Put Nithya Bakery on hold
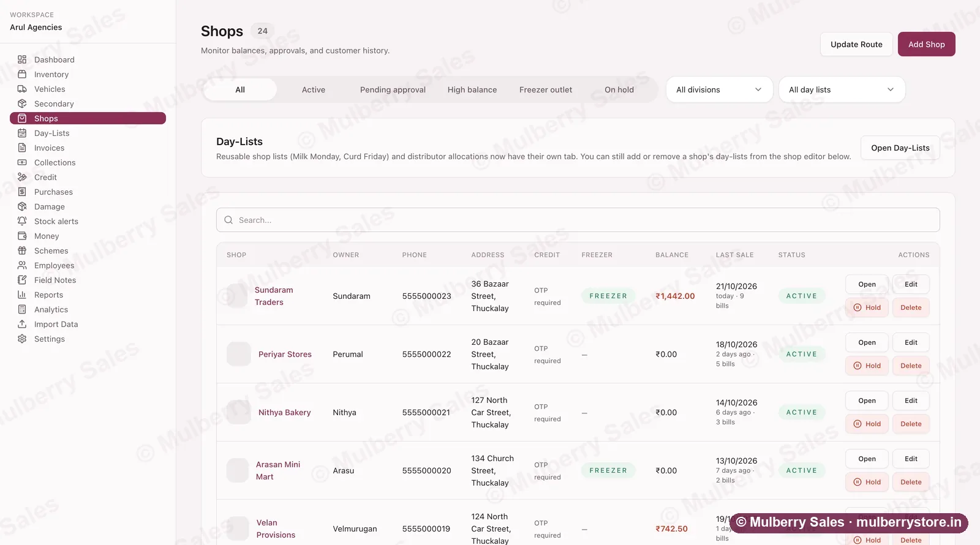 click(x=867, y=424)
